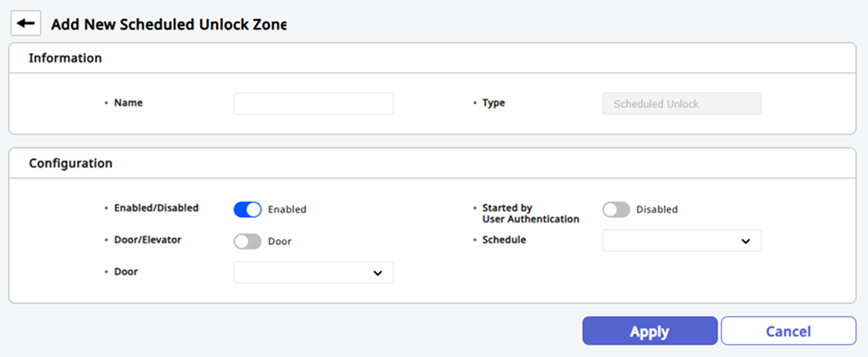Image resolution: width=868 pixels, height=357 pixels.
Task: Click the Name field label
Action: (x=128, y=102)
